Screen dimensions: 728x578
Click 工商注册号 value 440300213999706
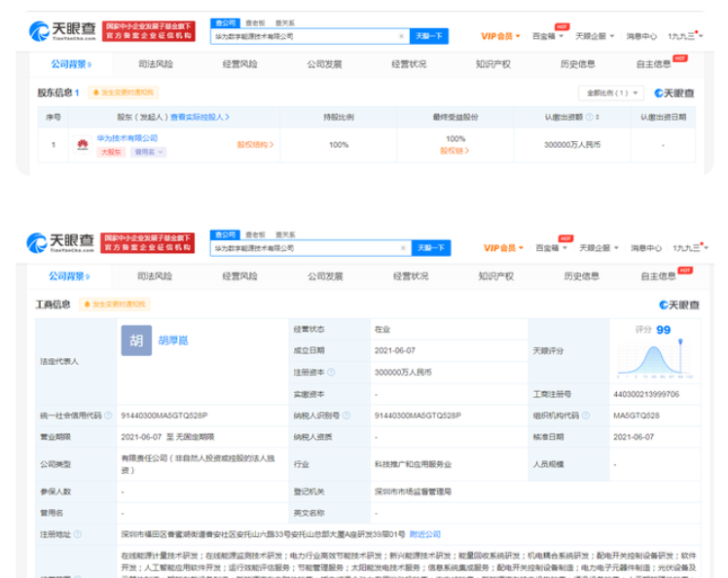[x=646, y=394]
